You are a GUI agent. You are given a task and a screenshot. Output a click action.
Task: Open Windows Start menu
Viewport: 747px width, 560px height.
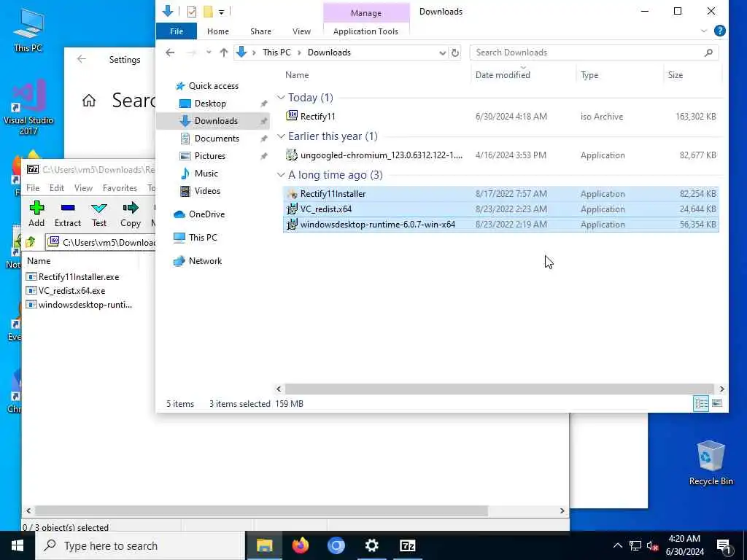[x=18, y=545]
